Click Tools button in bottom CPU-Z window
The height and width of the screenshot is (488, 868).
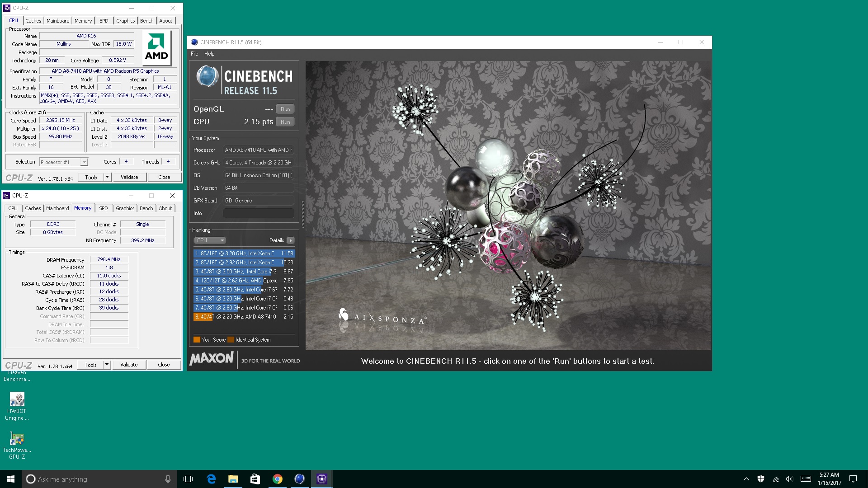pos(90,365)
